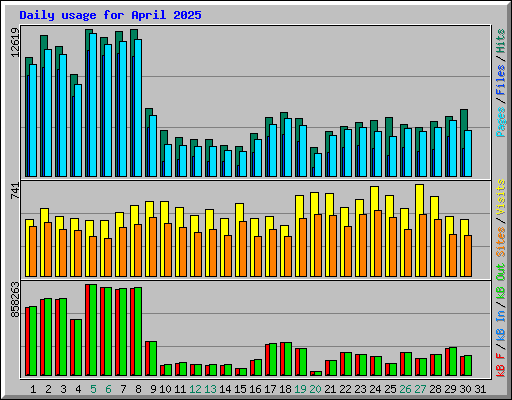512x400 pixels.
Task: Click the orange Sites bar for day 6
Action: pos(108,258)
